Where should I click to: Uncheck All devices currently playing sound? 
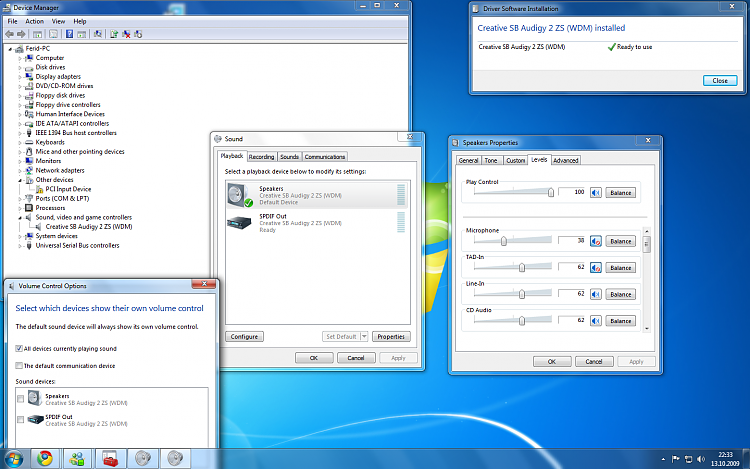point(19,349)
